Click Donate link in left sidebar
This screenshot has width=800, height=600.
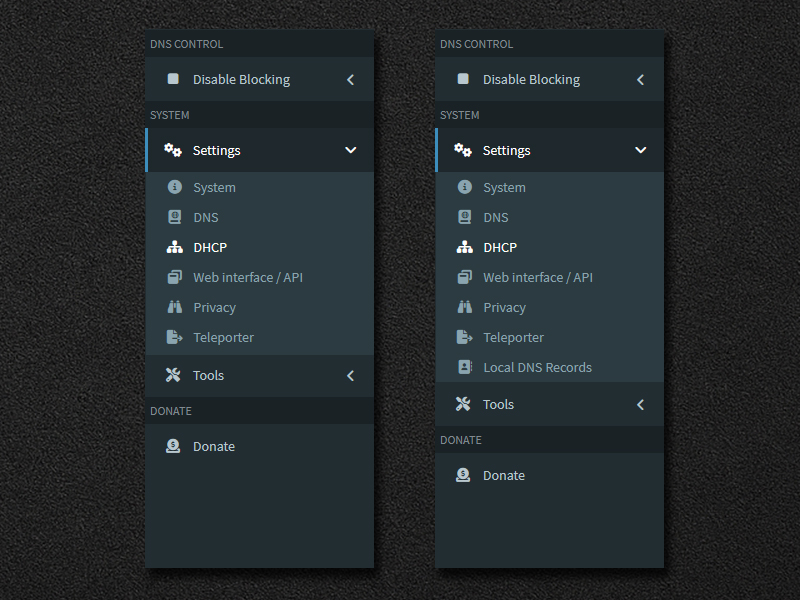point(213,446)
